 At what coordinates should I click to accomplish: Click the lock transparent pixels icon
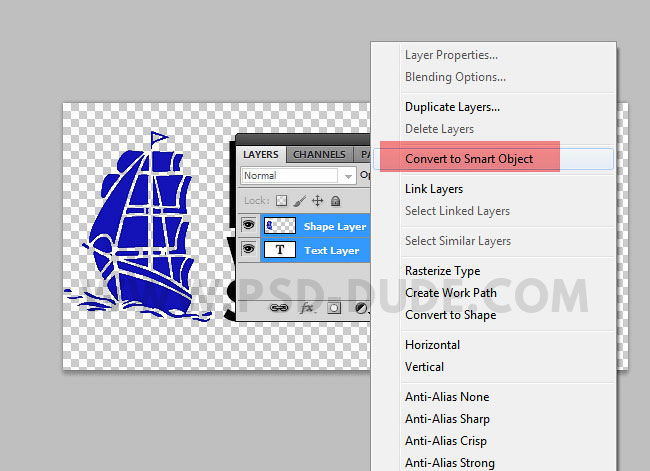(x=282, y=200)
